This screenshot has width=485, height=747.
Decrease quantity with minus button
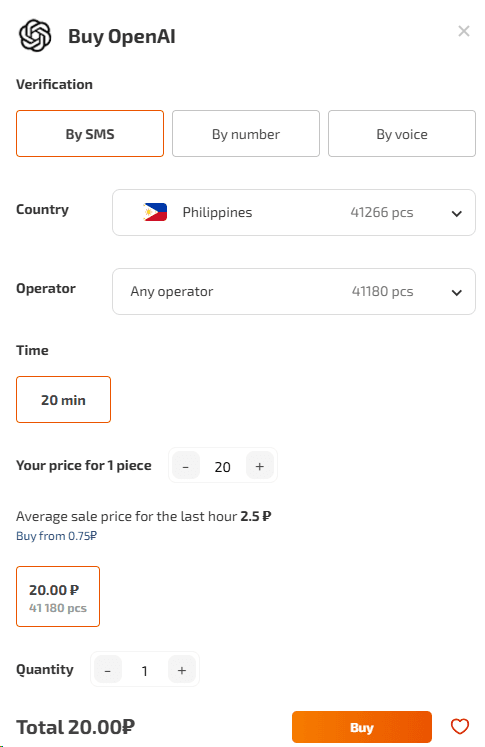pos(108,670)
